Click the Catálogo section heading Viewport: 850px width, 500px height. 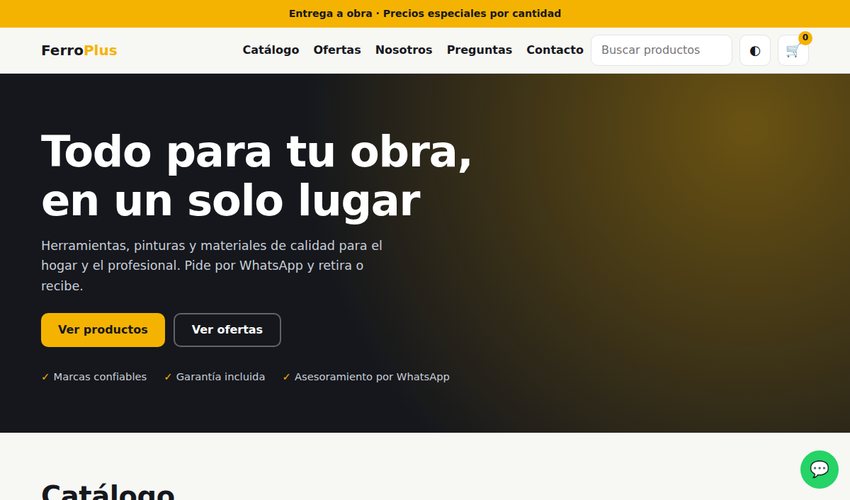point(108,491)
